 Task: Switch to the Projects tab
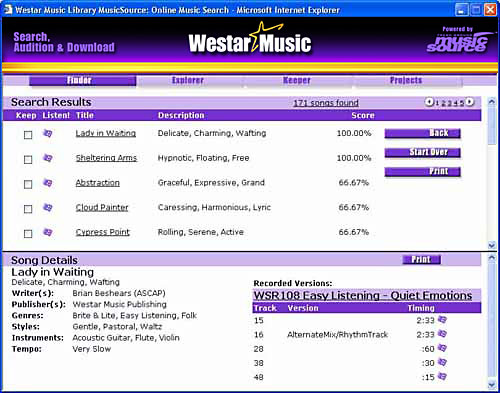click(x=409, y=81)
